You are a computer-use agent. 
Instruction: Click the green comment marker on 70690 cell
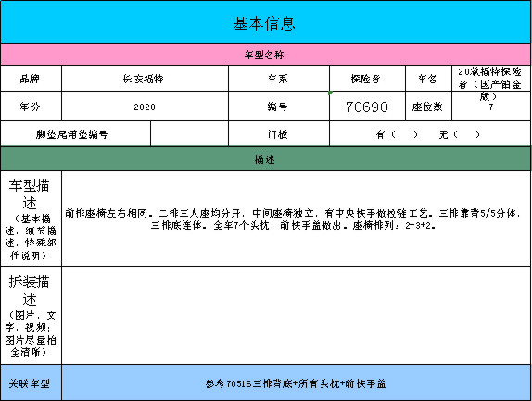[331, 93]
